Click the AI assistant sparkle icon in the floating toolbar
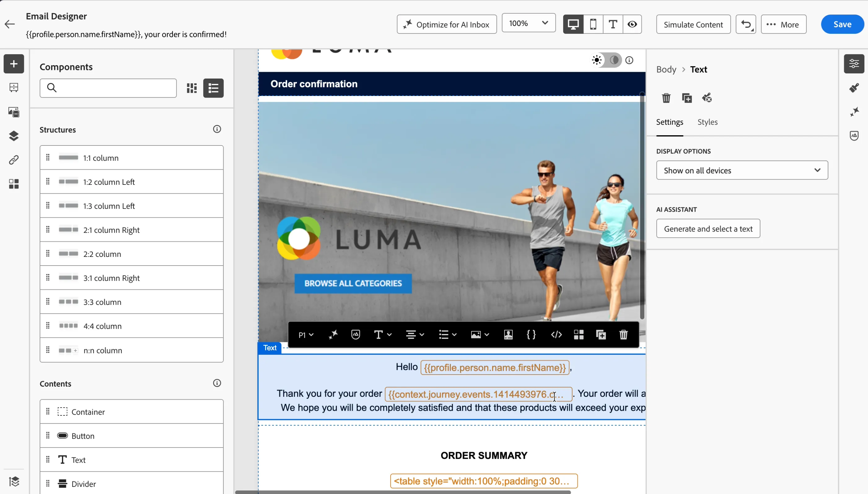 333,335
